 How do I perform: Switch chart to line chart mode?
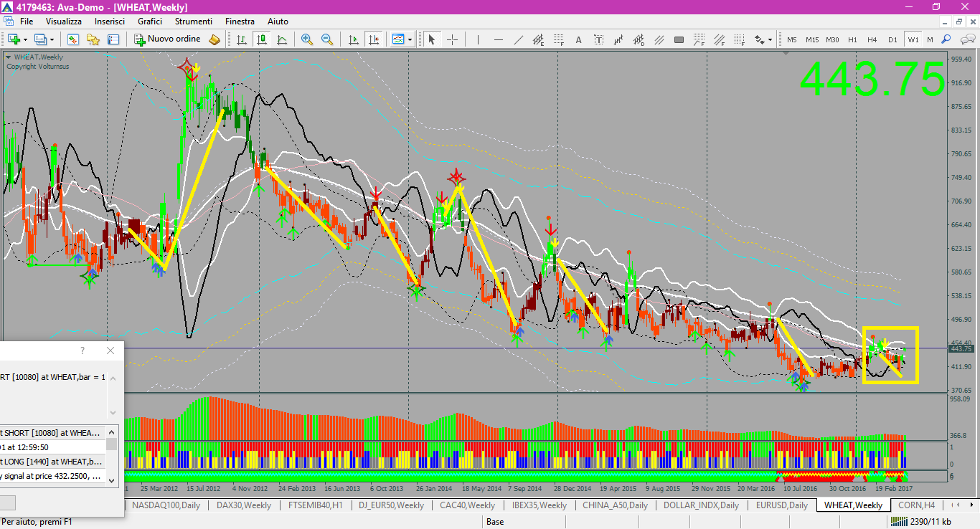(x=281, y=39)
